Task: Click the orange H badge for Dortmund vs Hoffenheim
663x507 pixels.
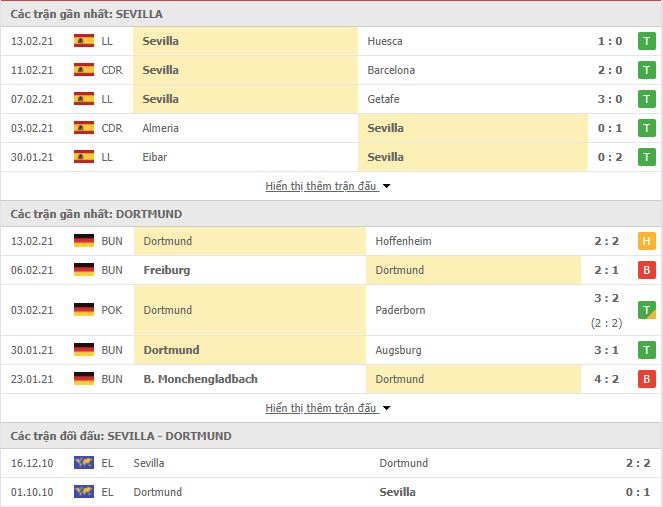Action: [647, 241]
